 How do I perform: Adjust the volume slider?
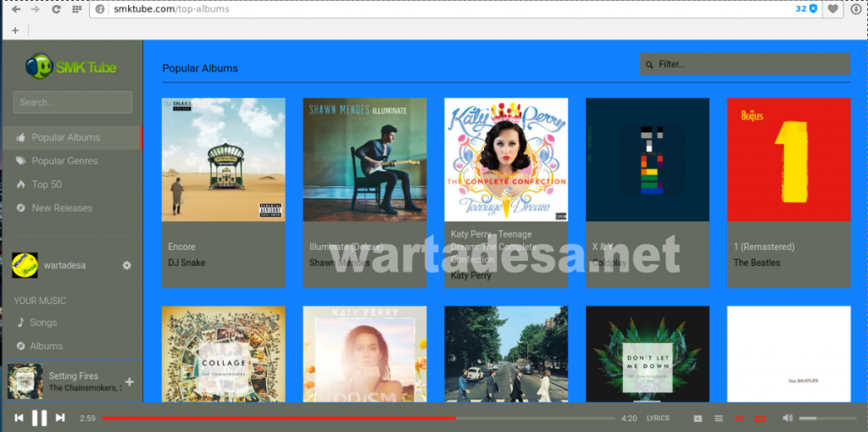[x=827, y=418]
